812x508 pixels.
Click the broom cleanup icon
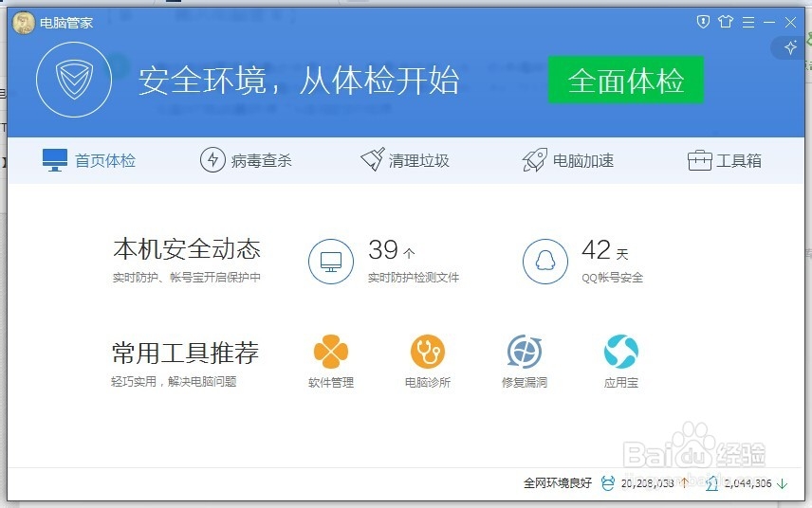tap(373, 159)
